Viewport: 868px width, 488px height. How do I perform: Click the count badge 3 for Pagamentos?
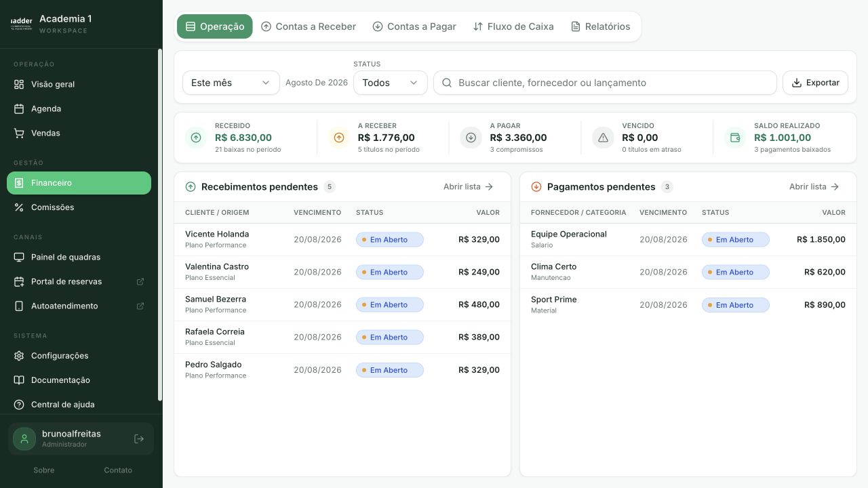click(x=667, y=187)
